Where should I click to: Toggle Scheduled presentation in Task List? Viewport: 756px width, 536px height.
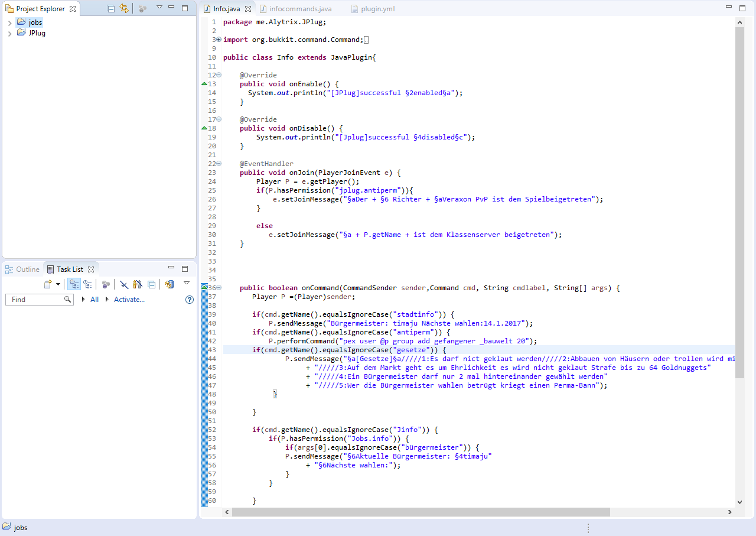[x=87, y=284]
